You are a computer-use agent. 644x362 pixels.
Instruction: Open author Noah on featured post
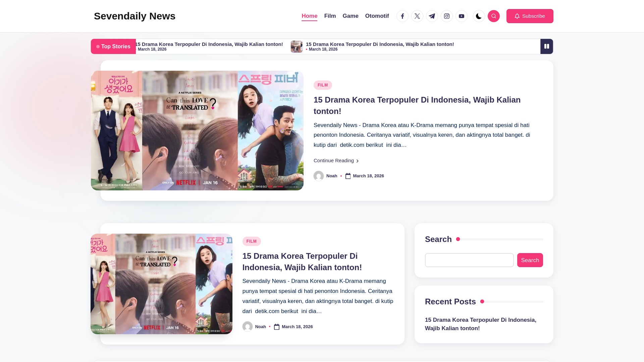coord(332,176)
